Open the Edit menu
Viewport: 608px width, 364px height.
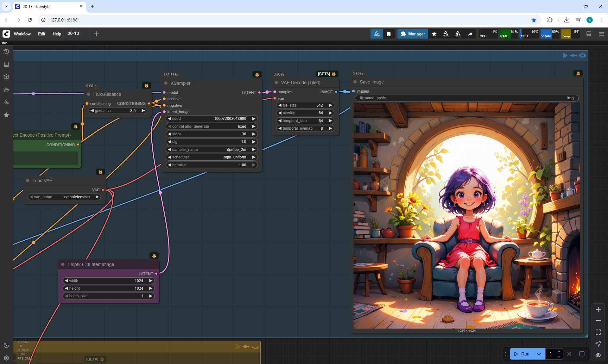(x=41, y=34)
